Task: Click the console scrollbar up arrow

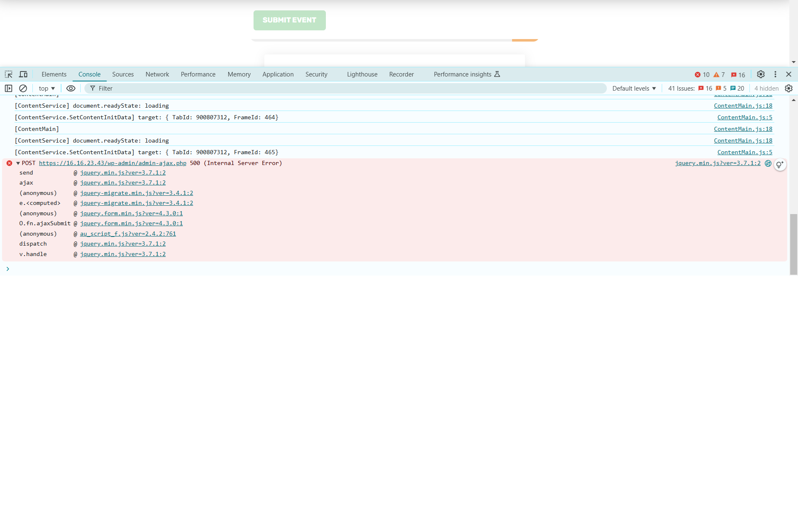Action: click(x=793, y=100)
